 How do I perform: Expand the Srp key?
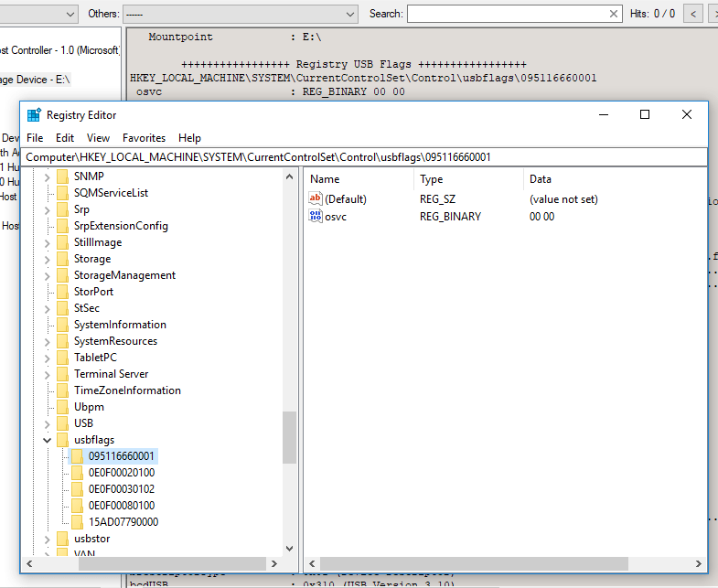(x=48, y=209)
